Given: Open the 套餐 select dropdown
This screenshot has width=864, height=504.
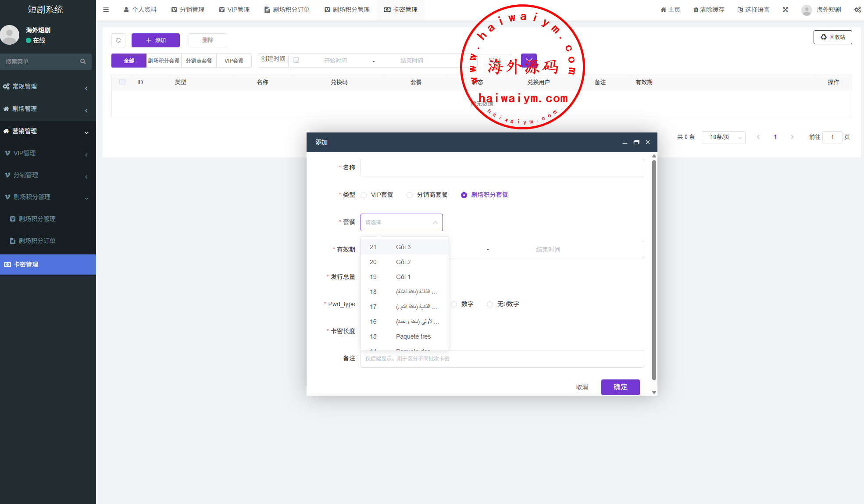Looking at the screenshot, I should coord(401,222).
